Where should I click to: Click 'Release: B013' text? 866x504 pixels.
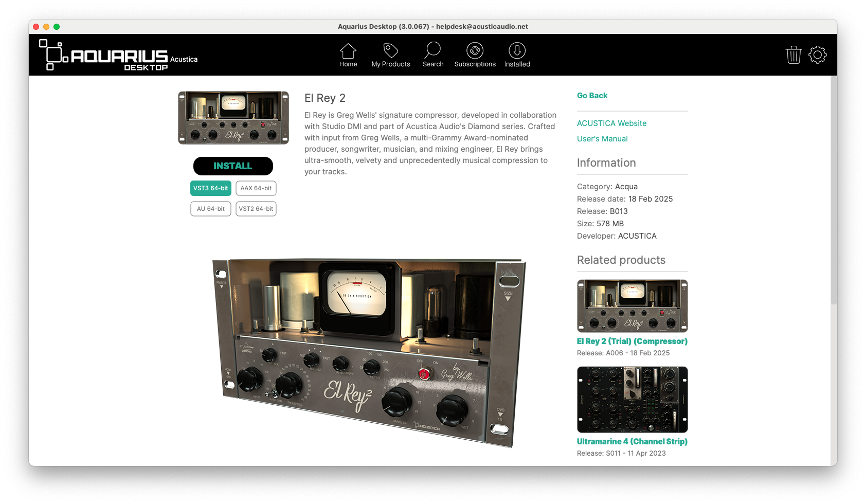click(602, 211)
